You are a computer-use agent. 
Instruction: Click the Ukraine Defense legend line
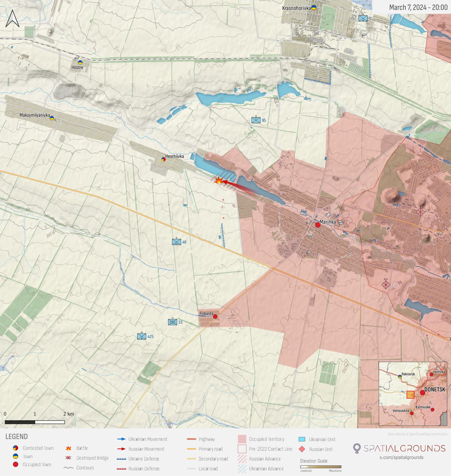[x=121, y=459]
